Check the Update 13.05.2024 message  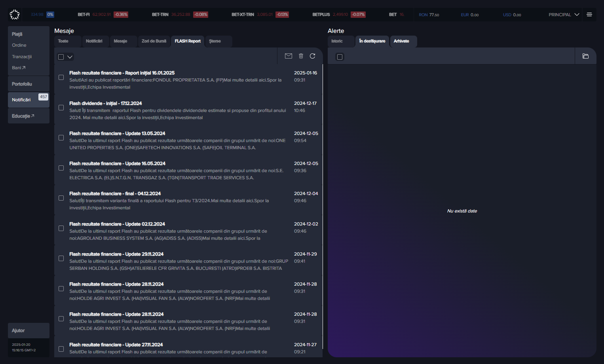pos(61,138)
